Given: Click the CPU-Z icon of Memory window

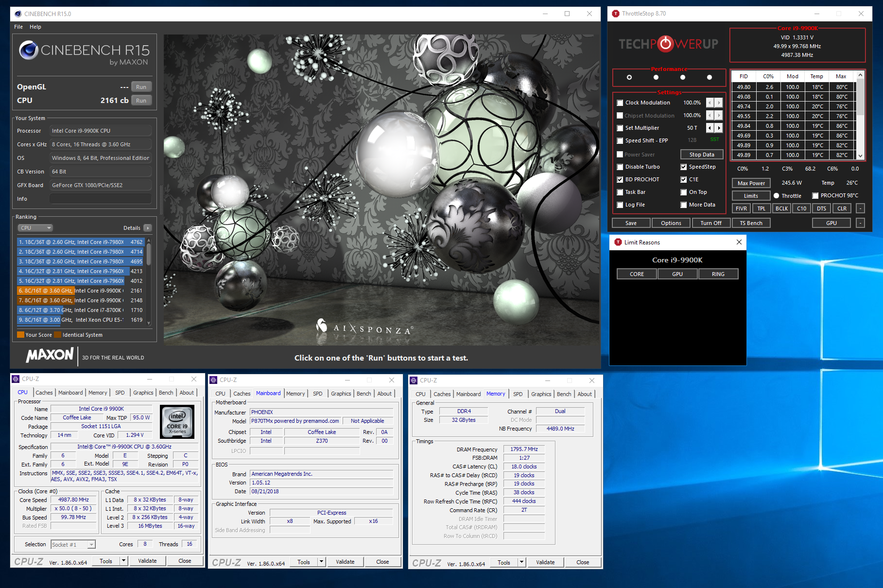Looking at the screenshot, I should [414, 380].
